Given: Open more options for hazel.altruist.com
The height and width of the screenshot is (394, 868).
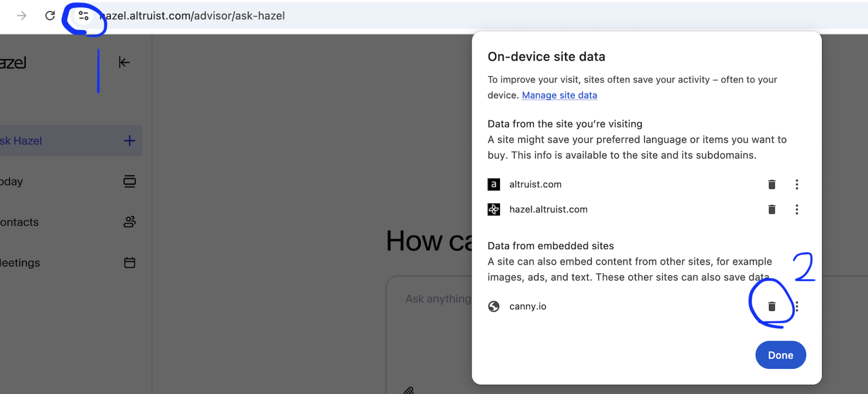Looking at the screenshot, I should [x=797, y=209].
